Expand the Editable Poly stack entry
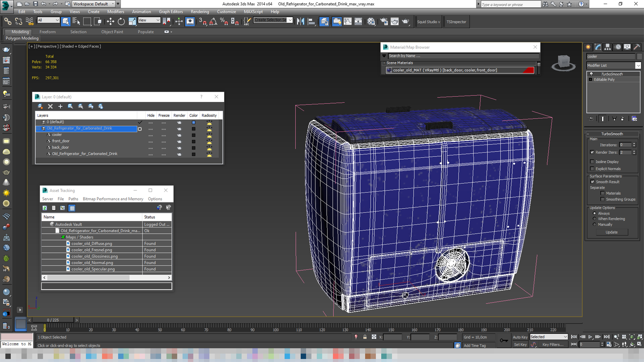Screen dimensions: 644x362 tap(591, 79)
